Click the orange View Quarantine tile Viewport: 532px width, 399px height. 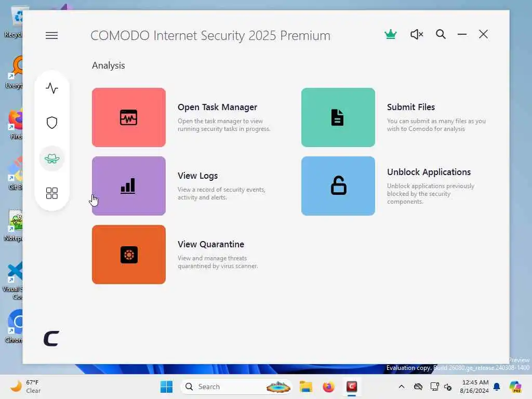(x=129, y=255)
